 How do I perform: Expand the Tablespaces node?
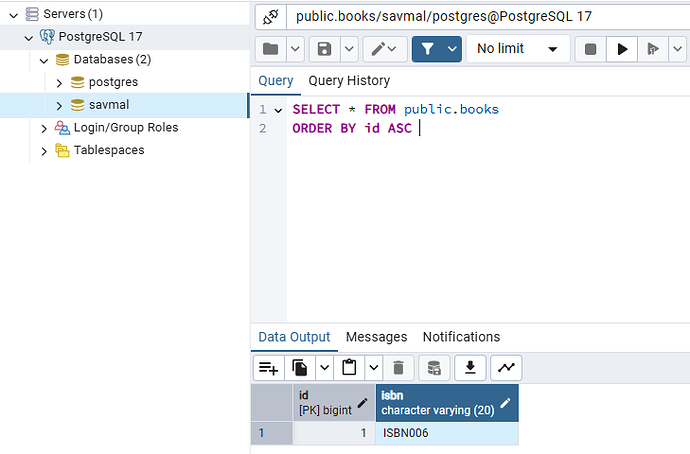point(44,151)
